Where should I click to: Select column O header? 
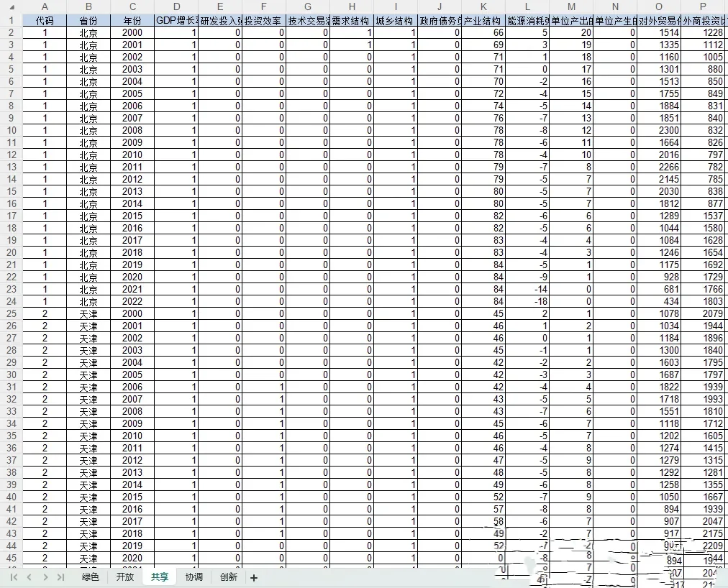tap(659, 7)
